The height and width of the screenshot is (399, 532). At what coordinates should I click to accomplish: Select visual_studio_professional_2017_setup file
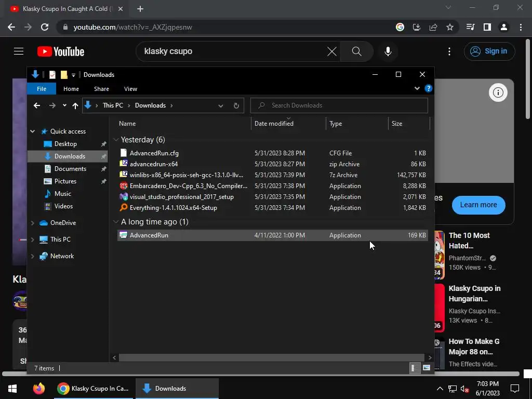pos(272,197)
